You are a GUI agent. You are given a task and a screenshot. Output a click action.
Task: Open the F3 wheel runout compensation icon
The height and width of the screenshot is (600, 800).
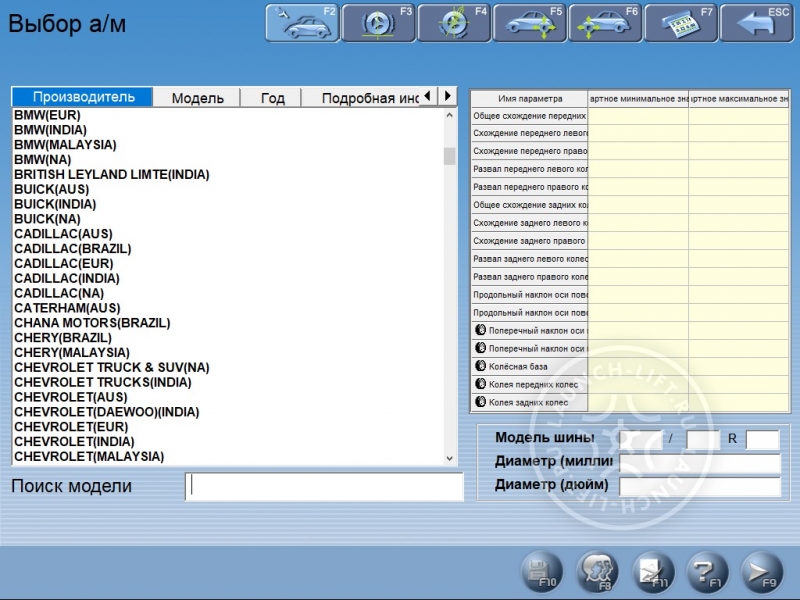click(378, 23)
